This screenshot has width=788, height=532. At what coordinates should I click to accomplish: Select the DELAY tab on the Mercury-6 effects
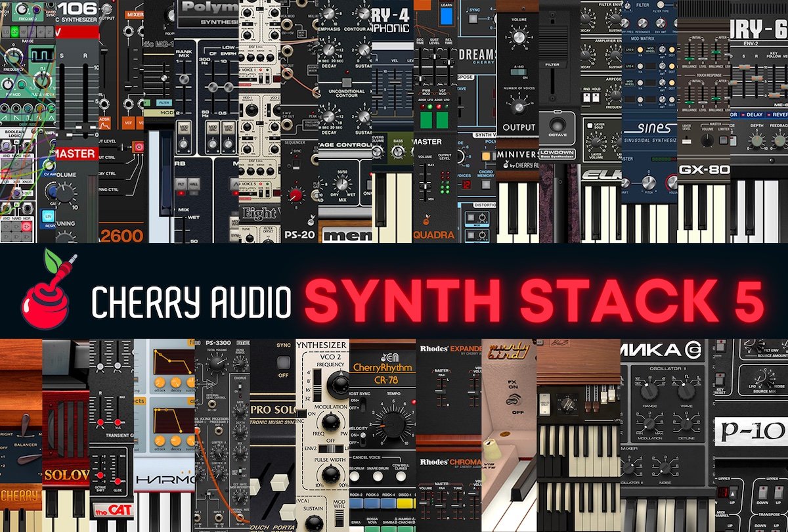(754, 114)
